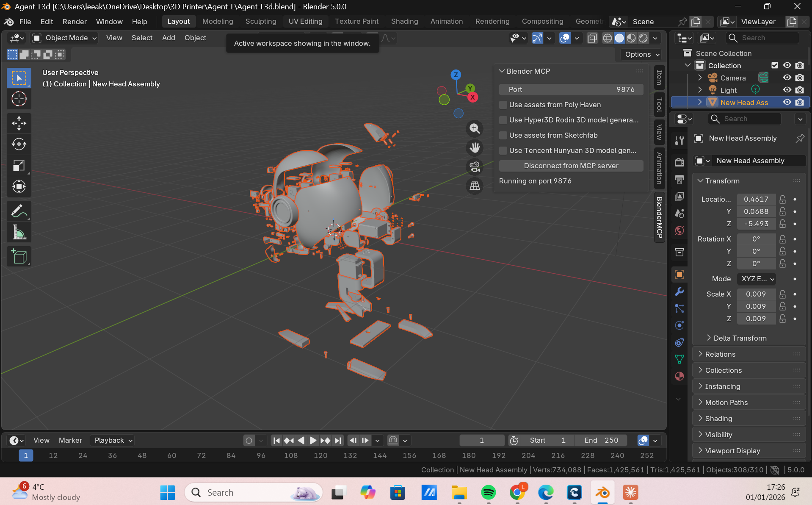Activate the Annotate pencil tool
The width and height of the screenshot is (812, 505).
click(x=19, y=211)
